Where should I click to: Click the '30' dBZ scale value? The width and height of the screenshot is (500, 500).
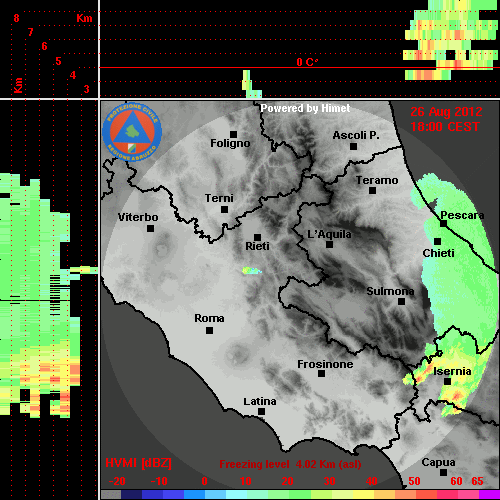pos(329,481)
